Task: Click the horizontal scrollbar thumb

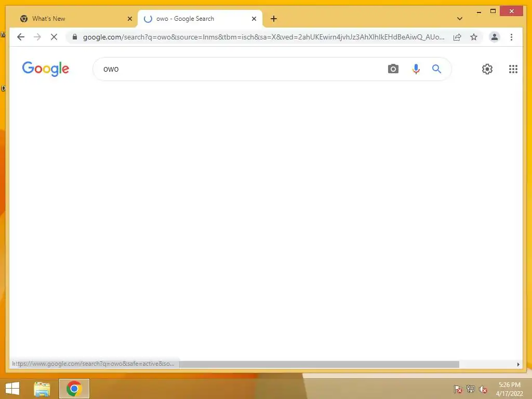Action: 319,364
